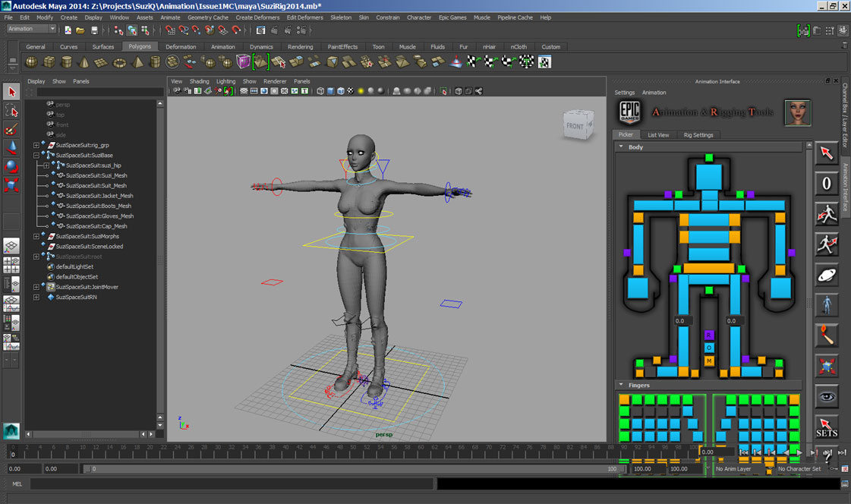Viewport: 851px width, 504px height.
Task: Open the Epic Games menu
Action: (x=452, y=17)
